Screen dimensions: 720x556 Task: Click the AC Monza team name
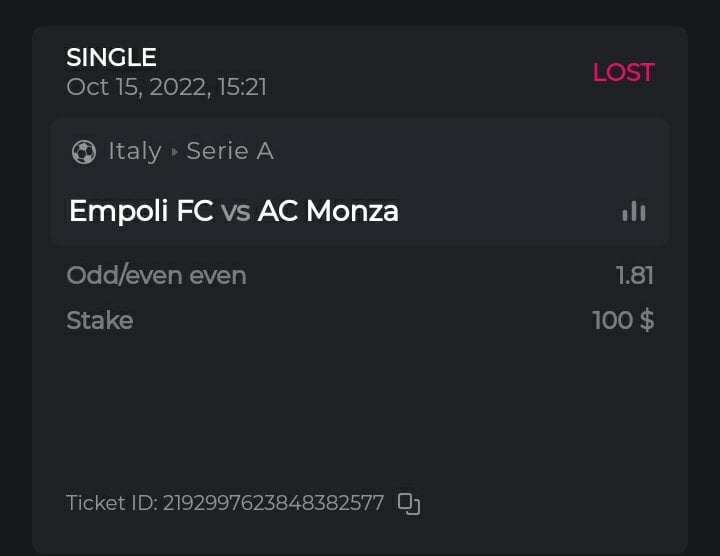(328, 211)
